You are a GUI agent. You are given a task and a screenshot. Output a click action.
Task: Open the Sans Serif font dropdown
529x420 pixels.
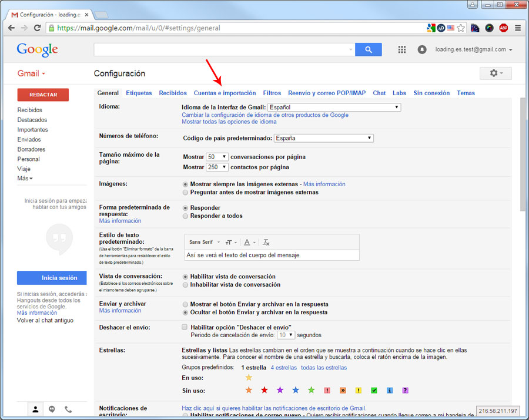click(205, 242)
